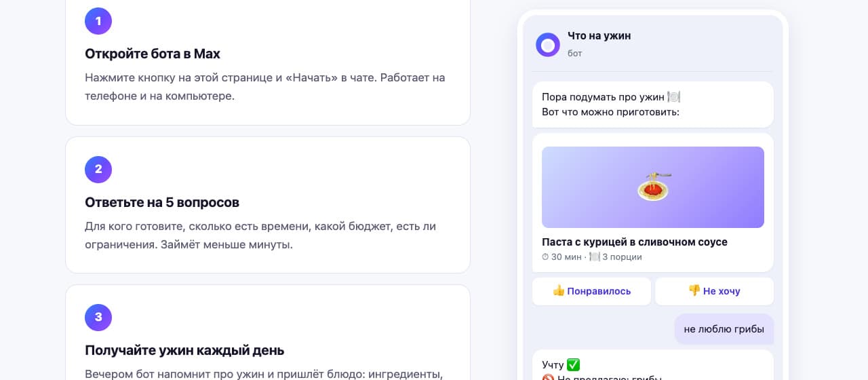868x380 pixels.
Task: Click the description starting "Нажмите кнопку на этой странице"
Action: (x=265, y=87)
